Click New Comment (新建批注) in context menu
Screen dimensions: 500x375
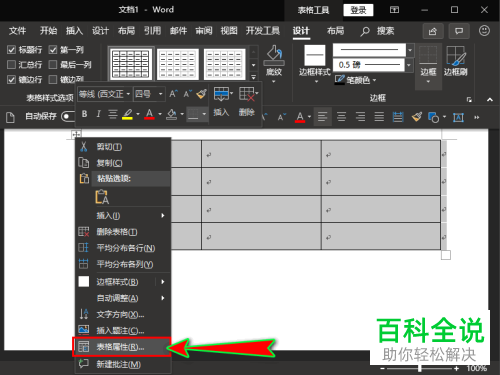(x=123, y=364)
